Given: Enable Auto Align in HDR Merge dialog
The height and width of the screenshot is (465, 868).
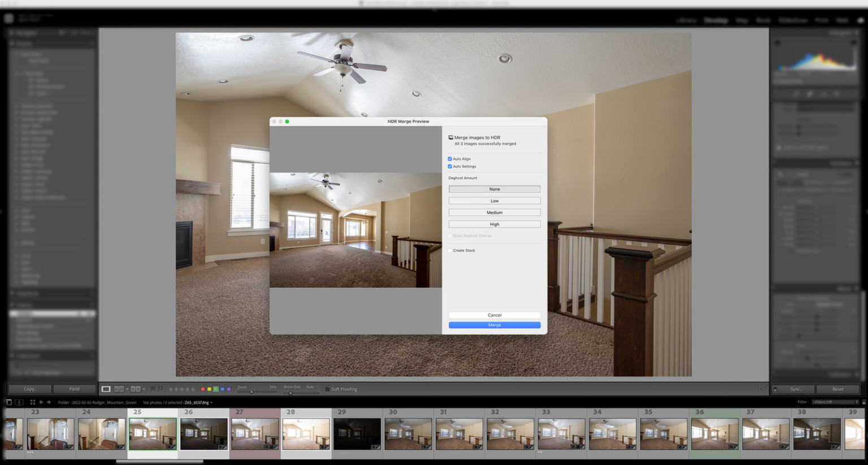Looking at the screenshot, I should coord(450,159).
